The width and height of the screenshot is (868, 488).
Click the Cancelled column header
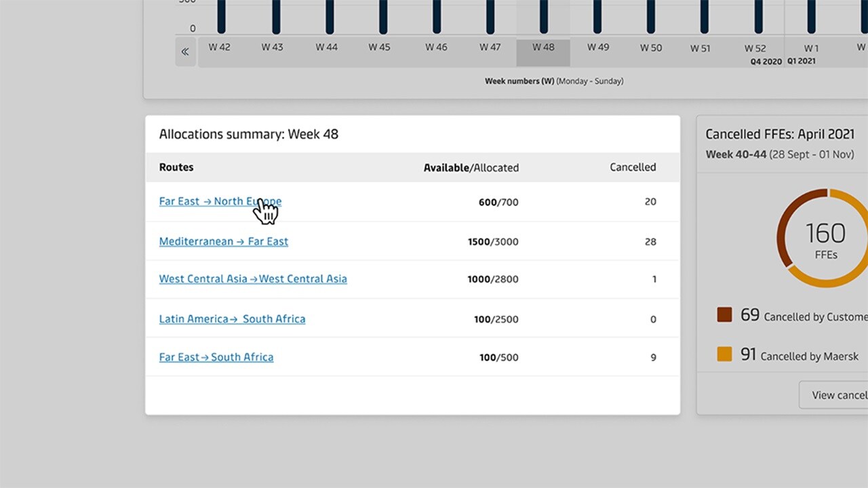point(632,167)
